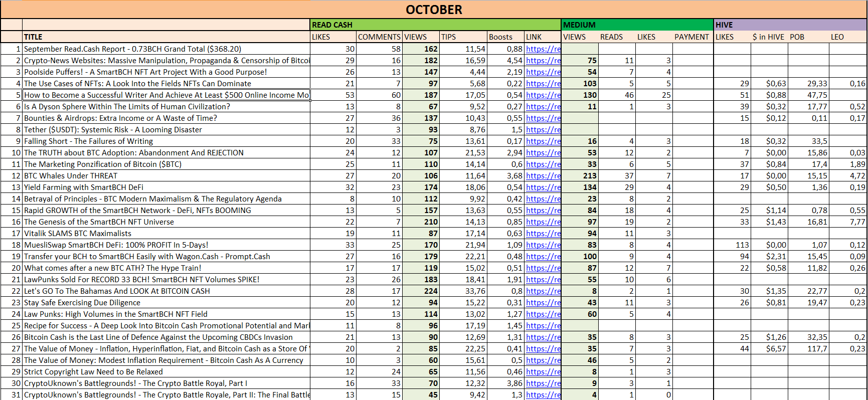Click the Hive likes value 113
868x400 pixels.
[x=732, y=245]
